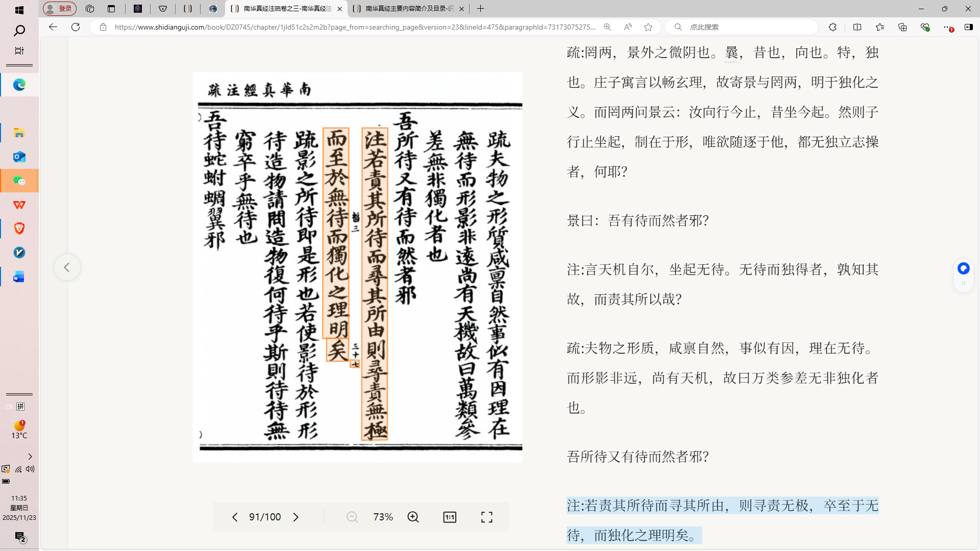
Task: Open the browser extensions icon
Action: [832, 27]
